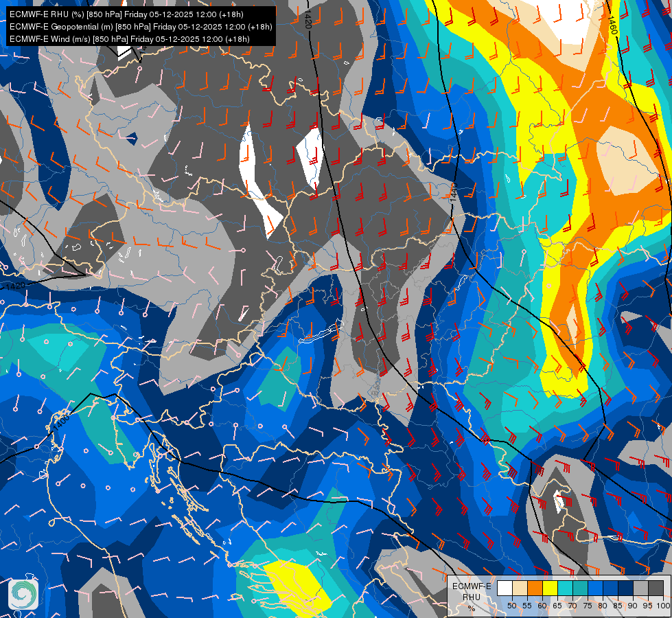Viewport: 672px width, 618px height.
Task: Click the legend scale value '100'
Action: point(663,606)
